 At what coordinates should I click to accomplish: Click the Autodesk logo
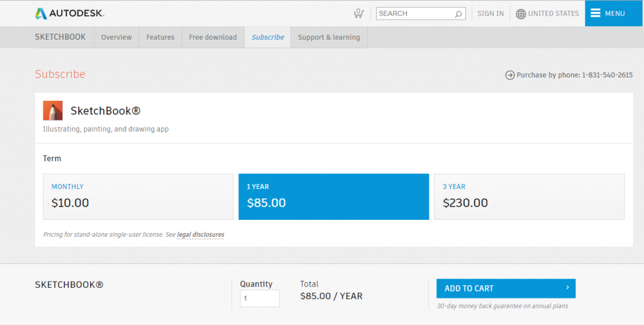(x=69, y=13)
